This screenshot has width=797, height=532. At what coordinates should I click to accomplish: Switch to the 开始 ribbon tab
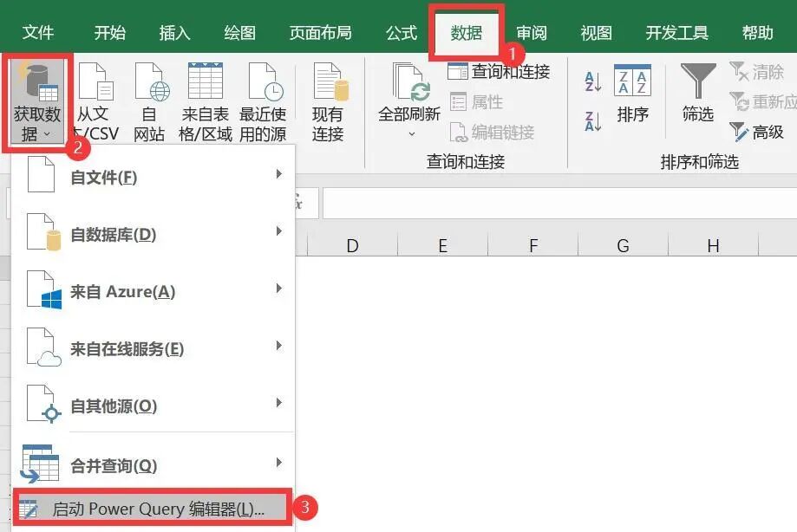click(110, 33)
